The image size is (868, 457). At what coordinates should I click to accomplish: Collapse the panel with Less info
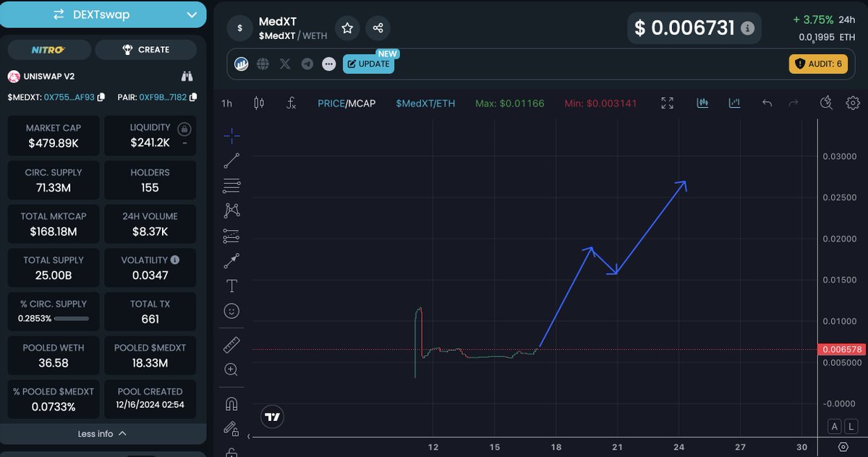(x=103, y=434)
